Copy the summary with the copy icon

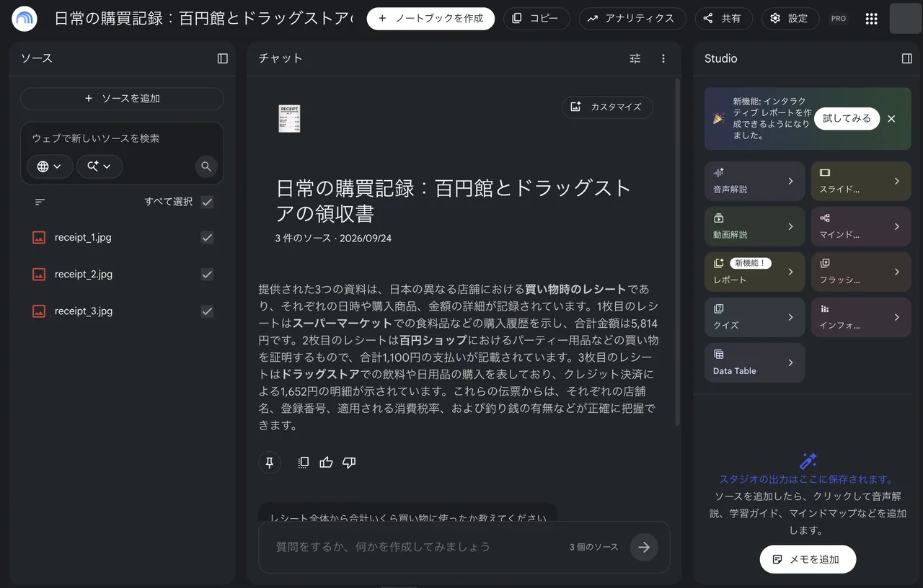coord(304,463)
